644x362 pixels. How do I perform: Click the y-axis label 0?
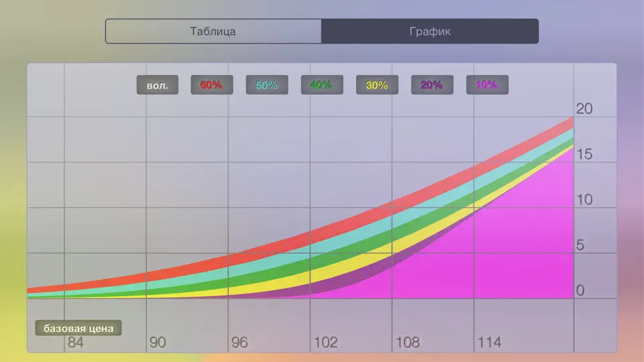580,290
